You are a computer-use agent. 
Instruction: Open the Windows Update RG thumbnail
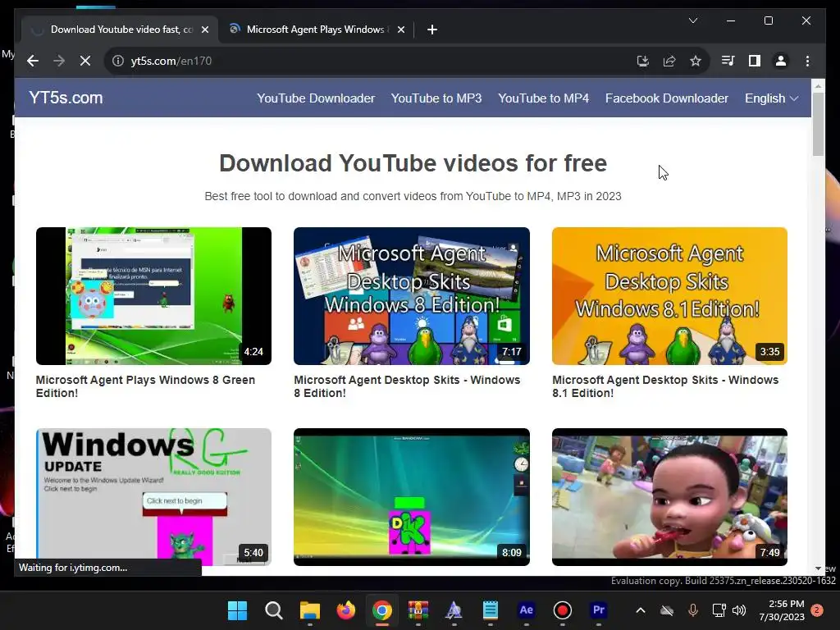(x=153, y=496)
